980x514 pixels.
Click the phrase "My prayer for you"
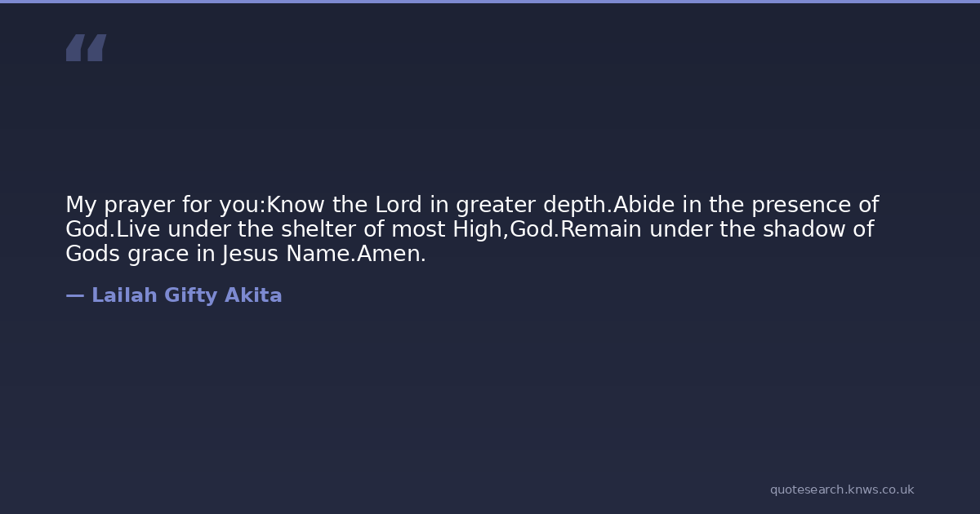click(162, 206)
